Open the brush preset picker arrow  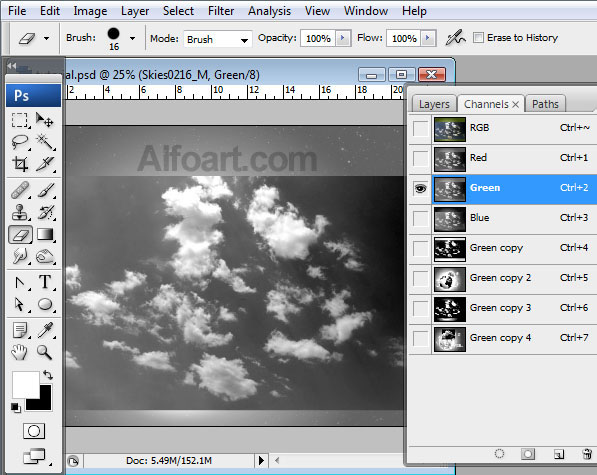(x=132, y=38)
